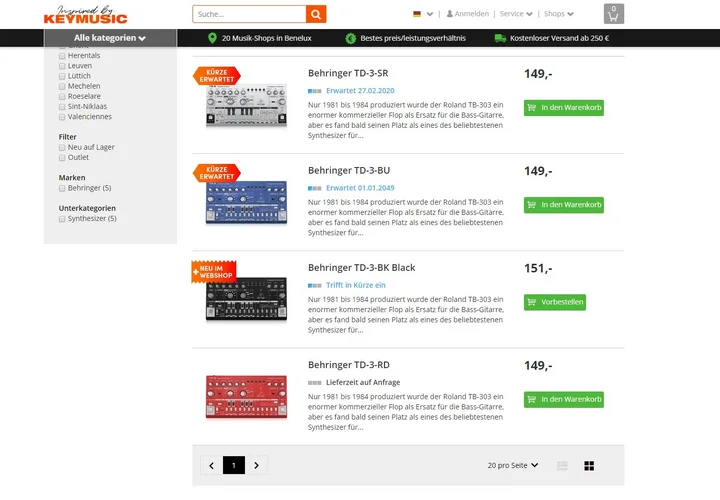The width and height of the screenshot is (720, 500).
Task: Click black TD-3-BK product image
Action: click(246, 299)
